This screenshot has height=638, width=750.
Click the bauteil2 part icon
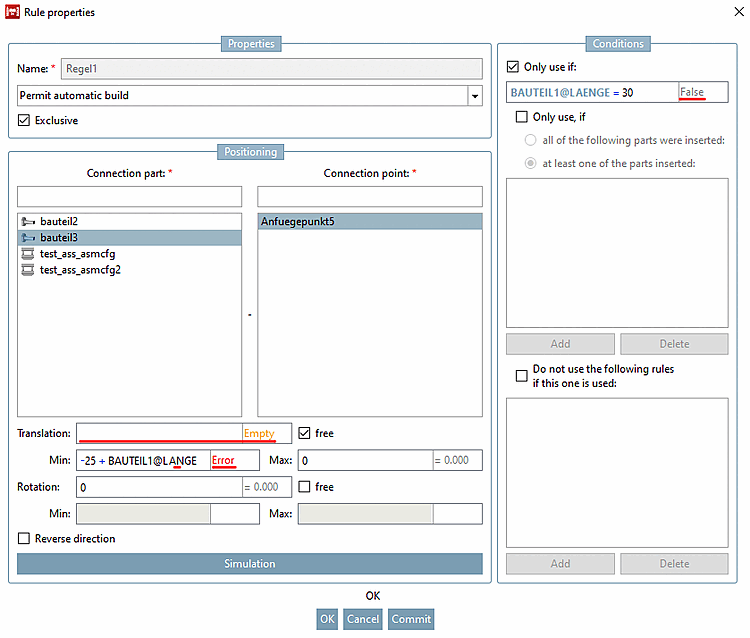[x=28, y=221]
